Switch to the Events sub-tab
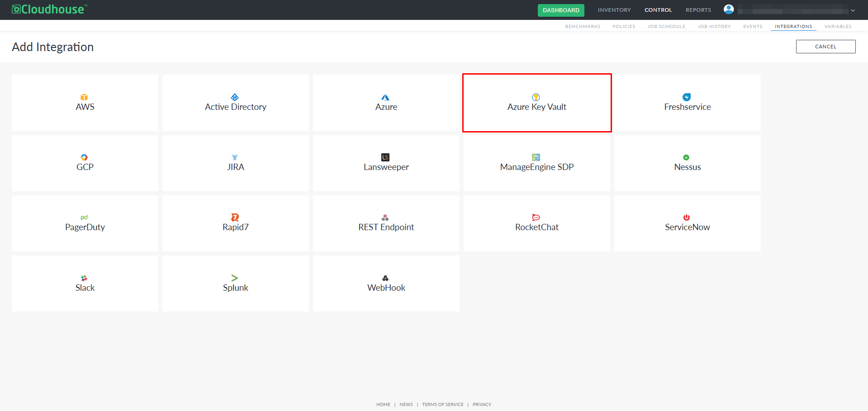868x411 pixels. coord(753,27)
